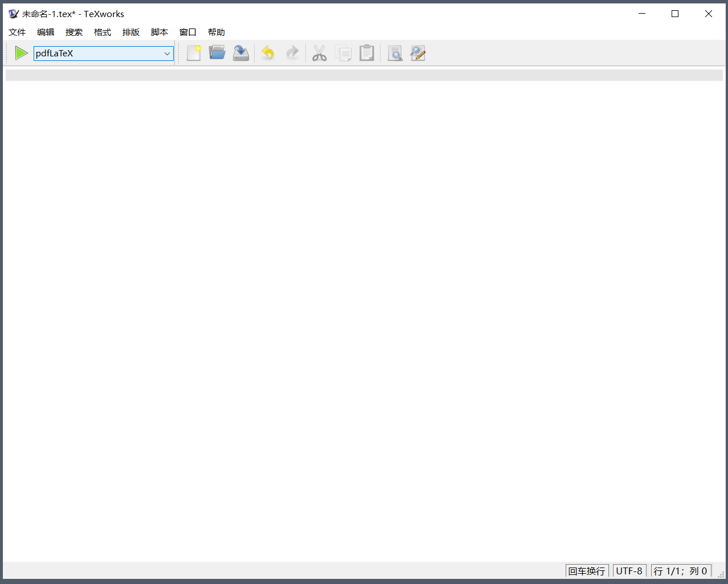
Task: Undo the last edit
Action: pos(268,53)
